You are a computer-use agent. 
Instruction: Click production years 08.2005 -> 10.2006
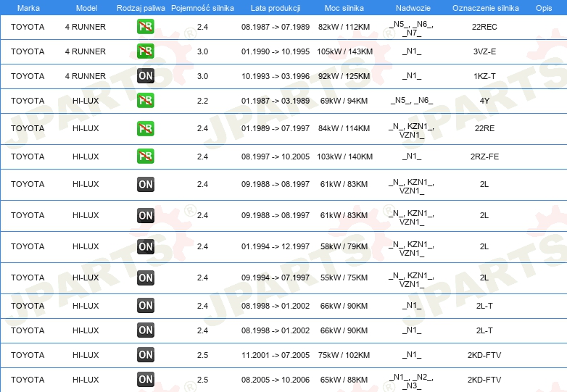[x=276, y=380]
